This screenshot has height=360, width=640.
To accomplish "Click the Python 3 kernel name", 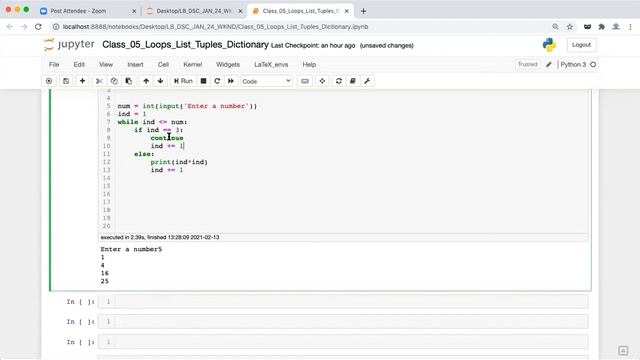I will click(x=573, y=64).
